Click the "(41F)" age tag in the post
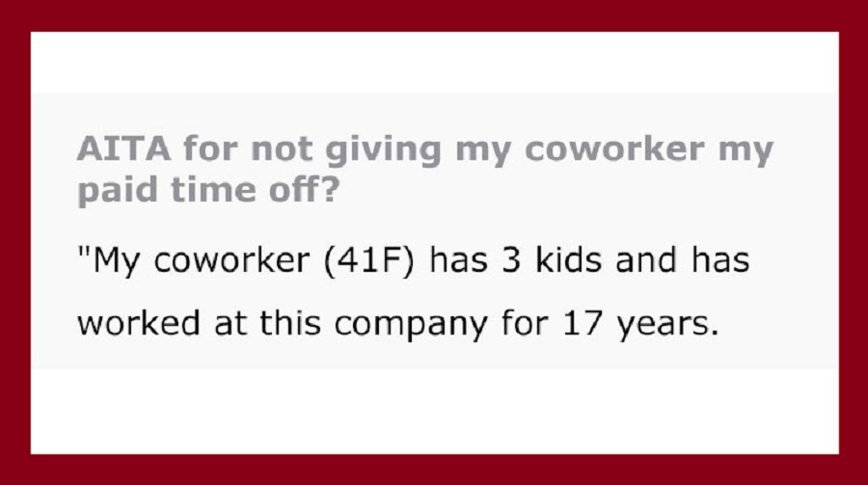Viewport: 868px width, 485px height. (x=368, y=260)
